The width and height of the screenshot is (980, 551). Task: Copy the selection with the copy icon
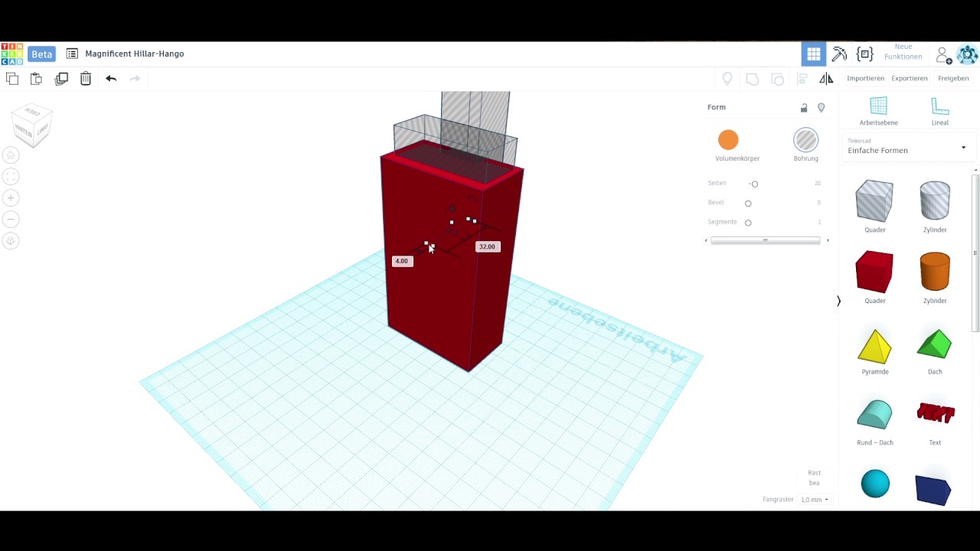coord(12,78)
